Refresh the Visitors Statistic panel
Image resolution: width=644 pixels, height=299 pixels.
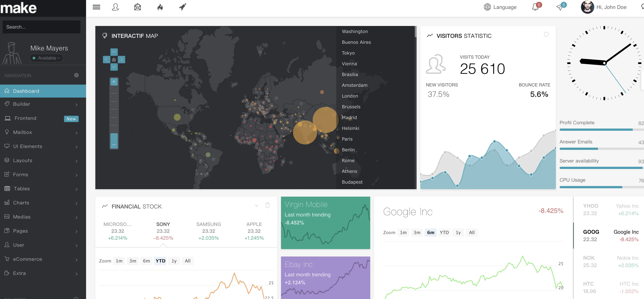[546, 34]
